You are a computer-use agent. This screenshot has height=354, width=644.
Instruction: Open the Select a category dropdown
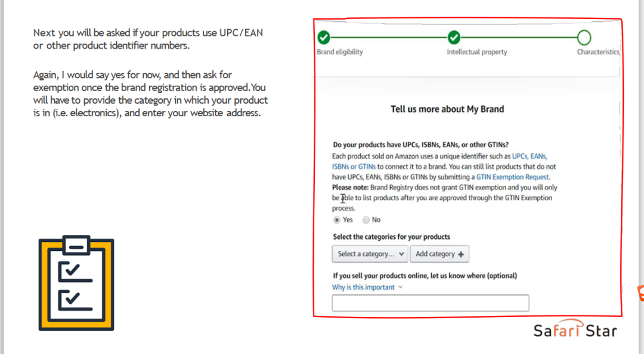[370, 254]
